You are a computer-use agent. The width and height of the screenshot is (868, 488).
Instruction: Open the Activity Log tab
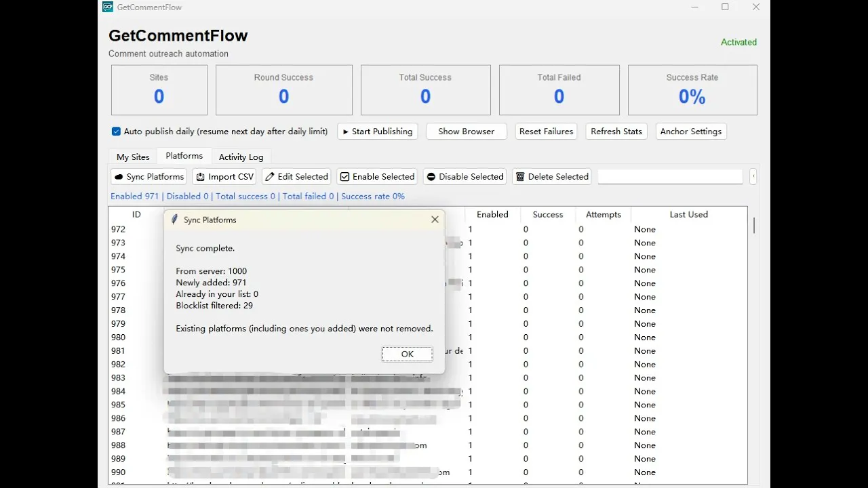(x=241, y=157)
